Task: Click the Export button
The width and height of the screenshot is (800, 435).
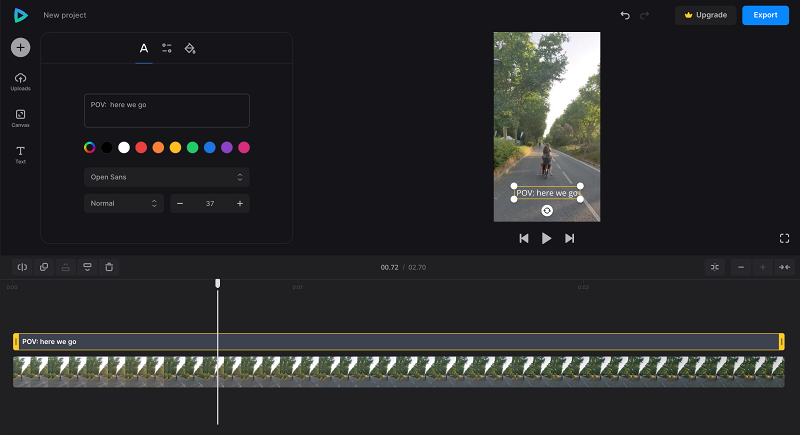Action: tap(765, 15)
